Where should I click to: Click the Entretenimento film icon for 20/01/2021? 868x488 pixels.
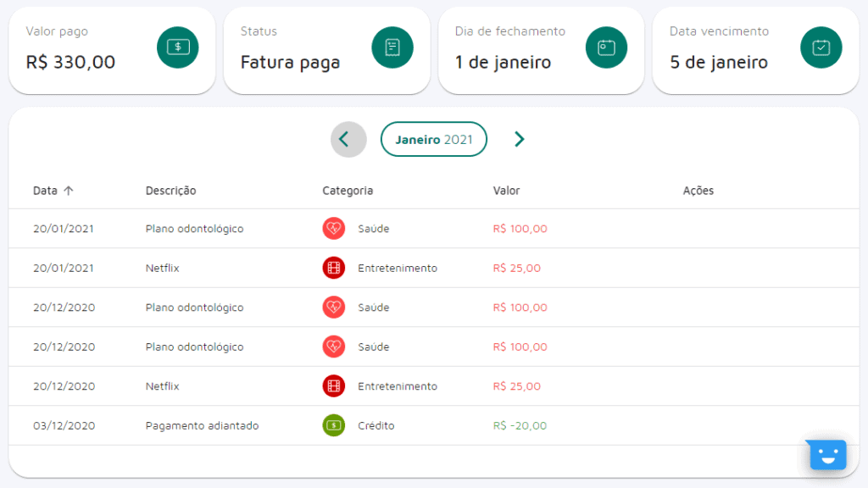pos(334,268)
